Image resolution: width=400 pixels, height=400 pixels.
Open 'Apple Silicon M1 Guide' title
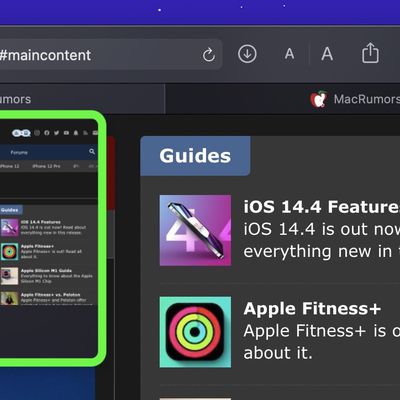point(46,271)
